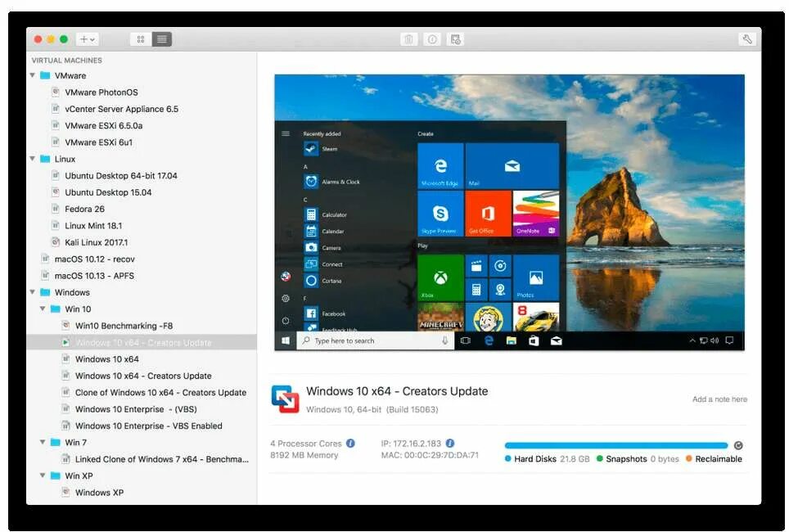Switch to icon grid view
Screen dimensions: 789x532
(x=141, y=39)
